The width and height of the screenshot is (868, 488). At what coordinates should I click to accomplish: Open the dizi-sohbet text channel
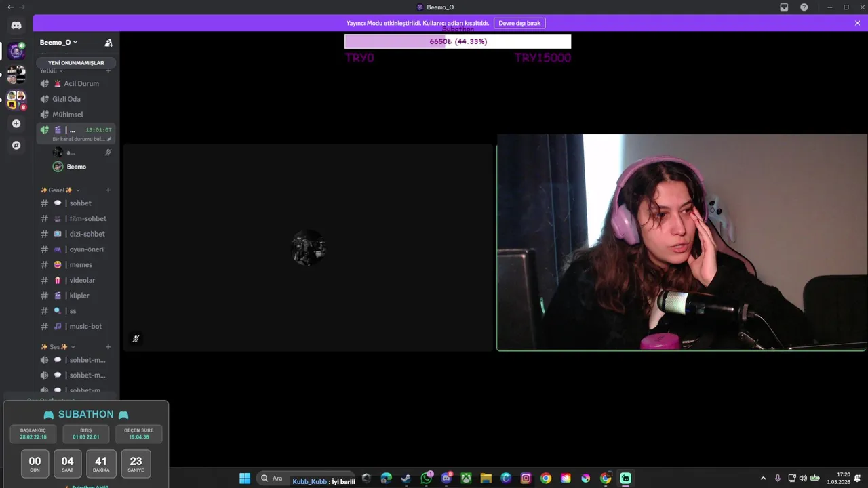coord(76,234)
